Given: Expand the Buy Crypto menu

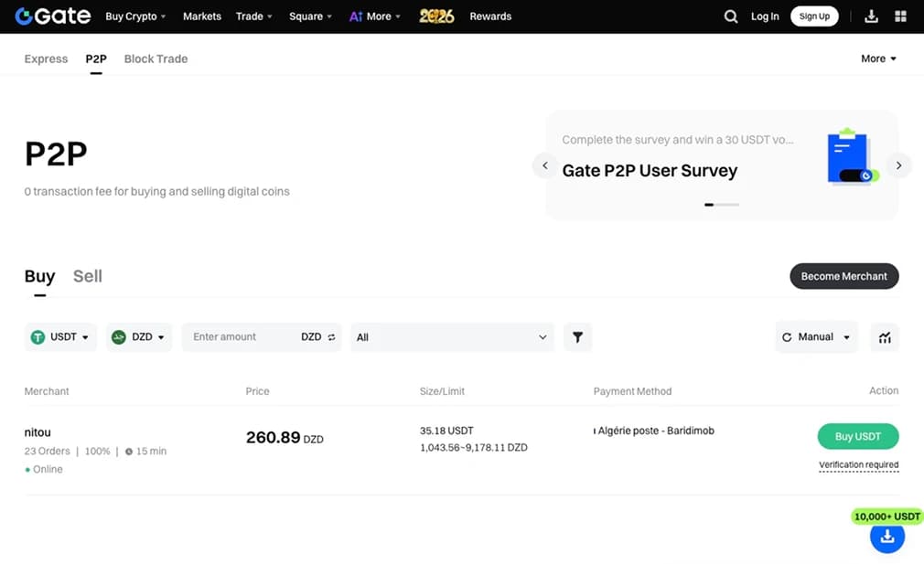Looking at the screenshot, I should coord(135,16).
